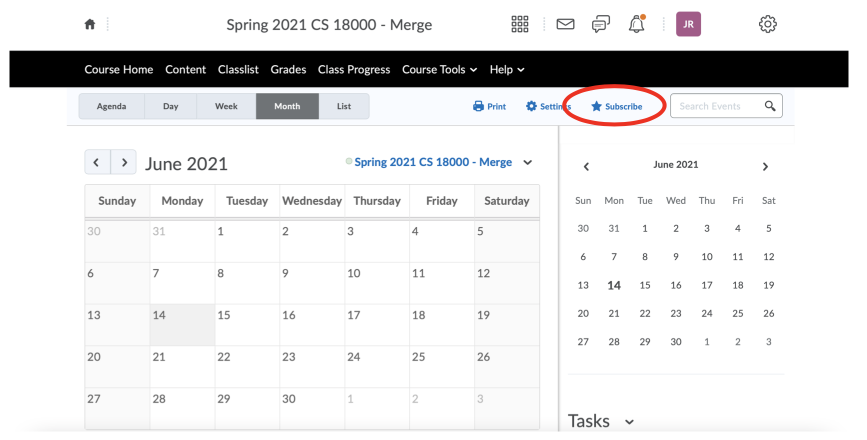Image resolution: width=867 pixels, height=440 pixels.
Task: Click the June 2021 mini calendar title
Action: pos(676,165)
